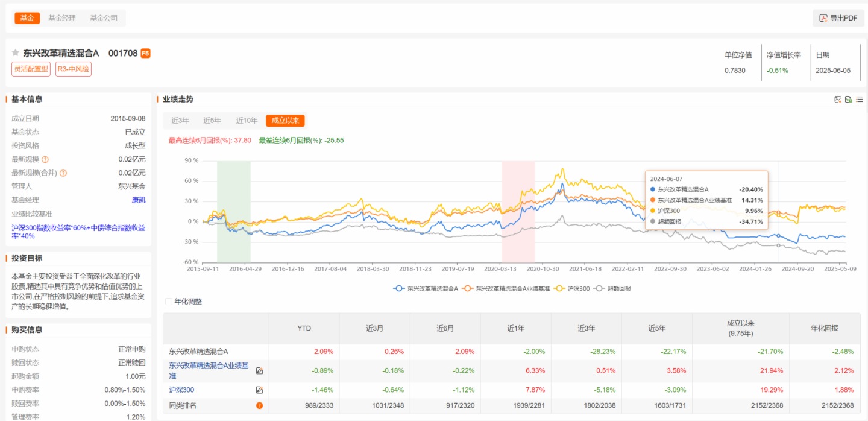The width and height of the screenshot is (868, 421).
Task: Edit the 沪深300 benchmark row icon
Action: click(259, 390)
